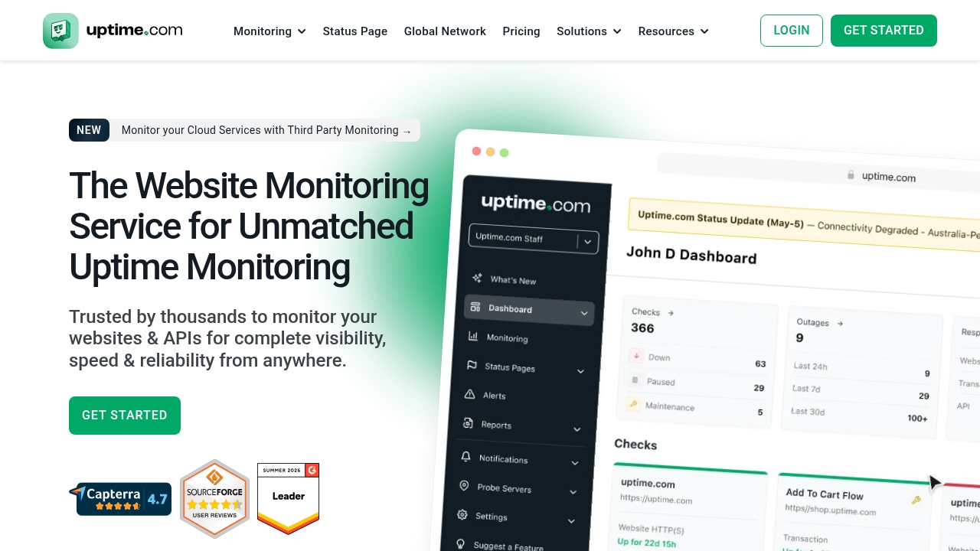The image size is (980, 551).
Task: Click the uptime.com address bar in the preview
Action: (x=819, y=172)
